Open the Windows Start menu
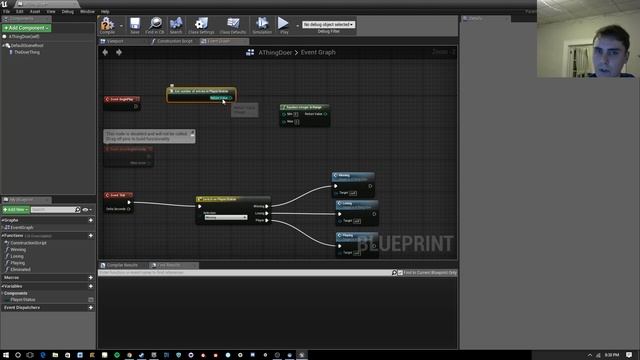640x360 pixels. (6, 355)
